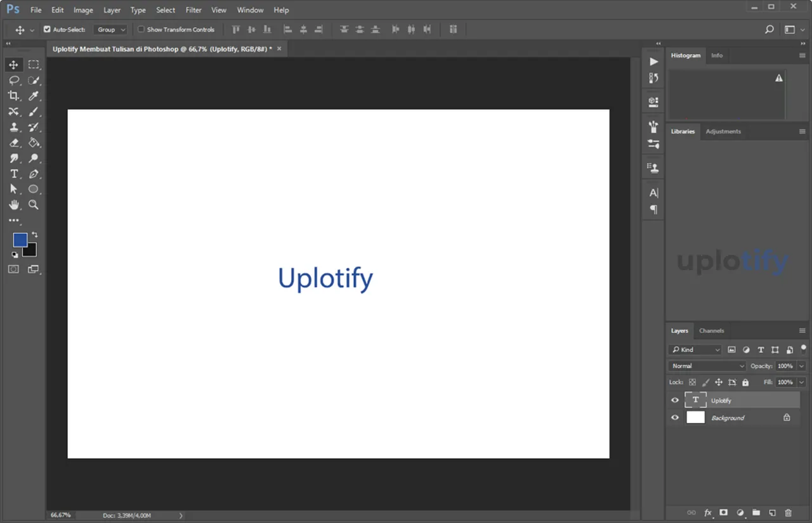812x523 pixels.
Task: Reset default foreground and background colors
Action: tap(15, 255)
